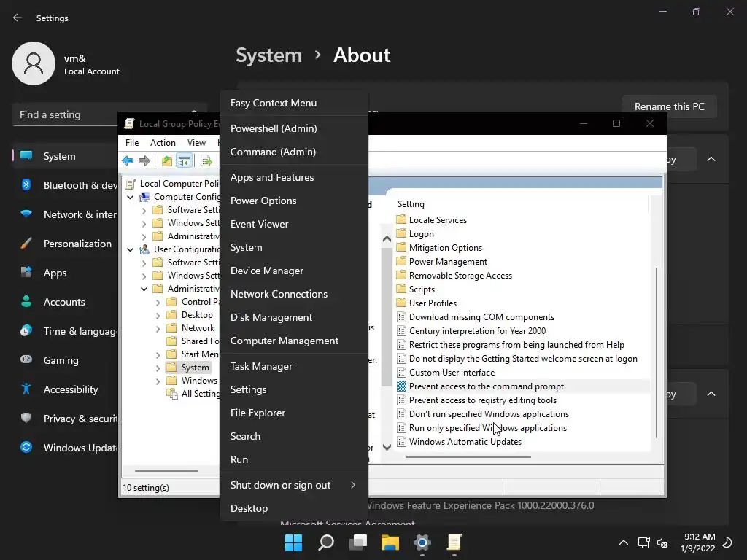The width and height of the screenshot is (747, 560).
Task: Select the Windows Update icon in Settings
Action: pyautogui.click(x=27, y=447)
